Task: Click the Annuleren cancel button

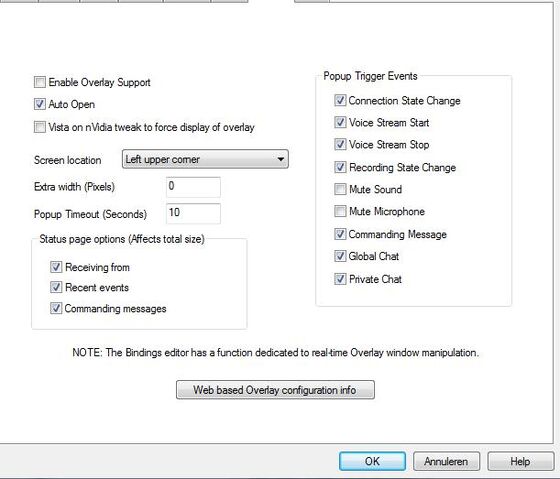Action: pos(446,461)
